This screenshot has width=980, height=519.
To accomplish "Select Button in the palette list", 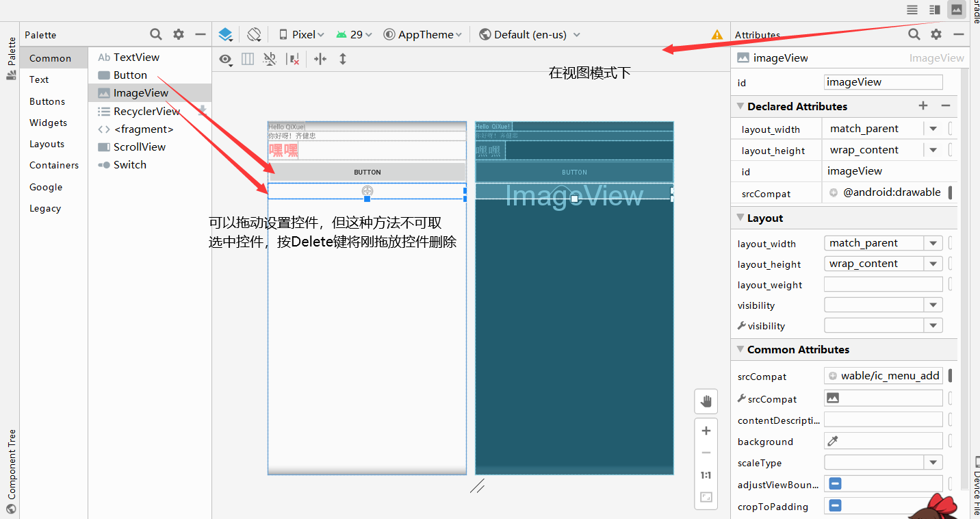I will pyautogui.click(x=150, y=75).
